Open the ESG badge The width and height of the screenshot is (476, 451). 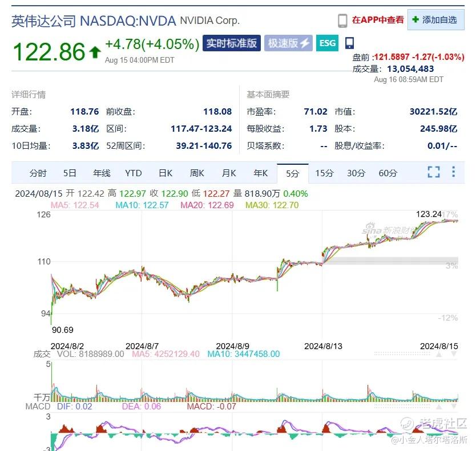pos(327,43)
